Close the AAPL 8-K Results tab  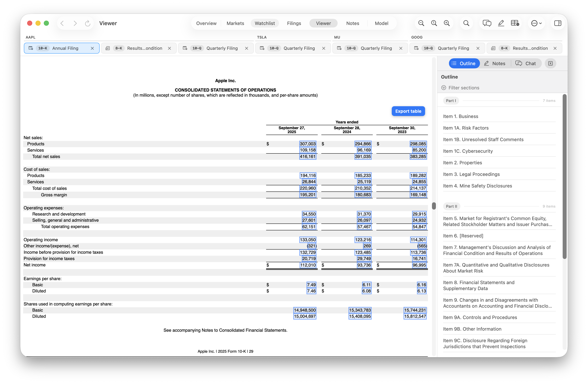169,48
